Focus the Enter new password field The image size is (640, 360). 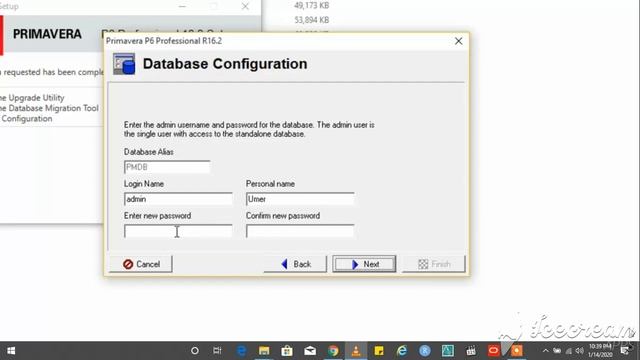(x=178, y=231)
